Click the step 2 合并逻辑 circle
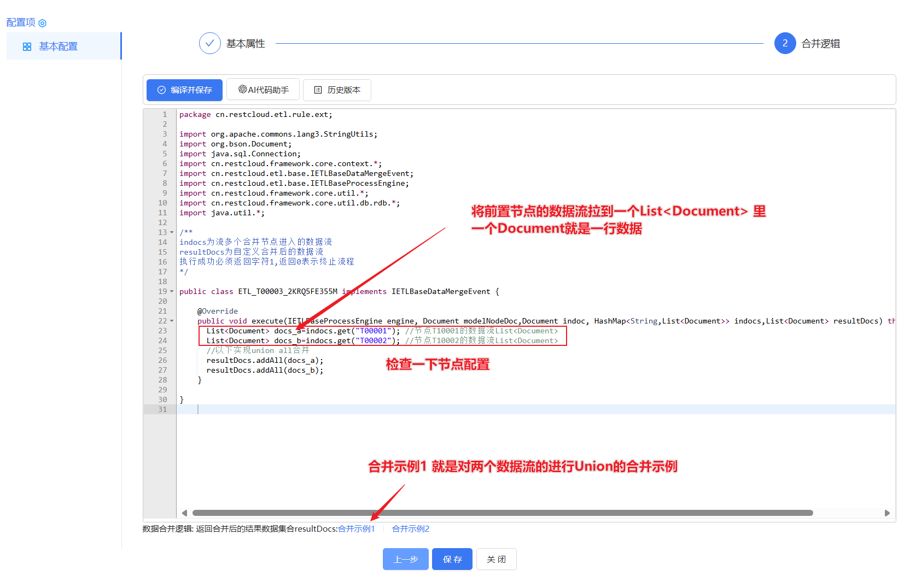Screen dimensions: 904x588 pos(785,43)
